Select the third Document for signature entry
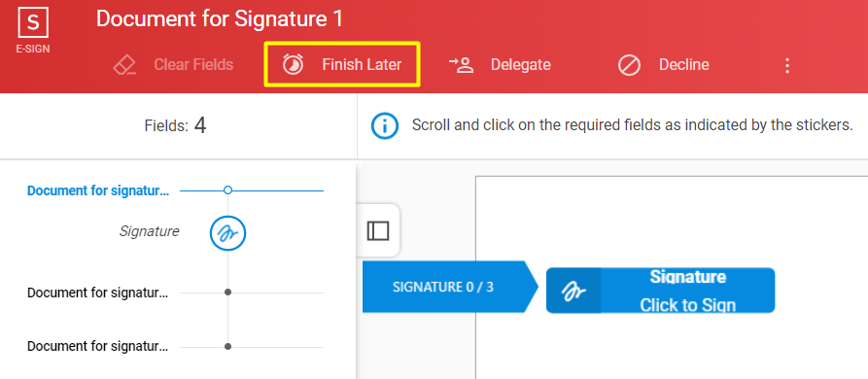 (x=98, y=346)
